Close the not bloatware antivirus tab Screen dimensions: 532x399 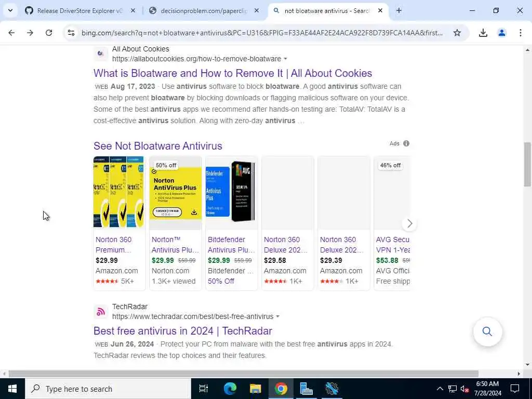click(380, 10)
